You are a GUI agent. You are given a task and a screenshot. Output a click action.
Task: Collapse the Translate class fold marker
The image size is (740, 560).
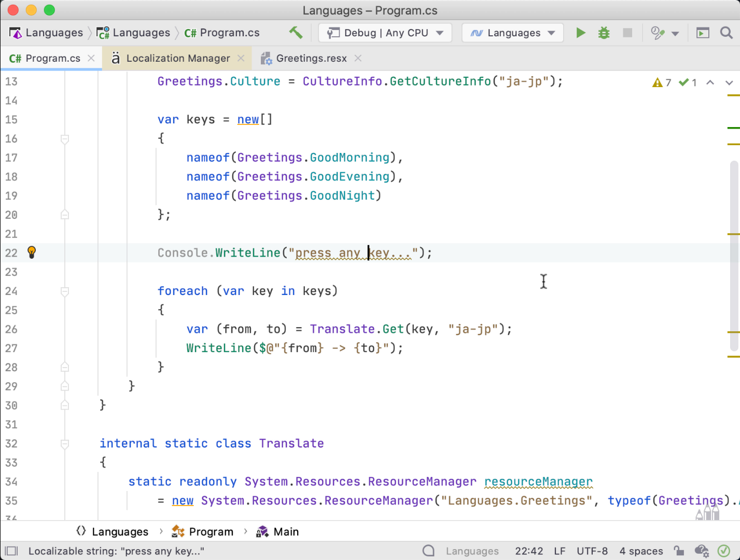coord(65,444)
